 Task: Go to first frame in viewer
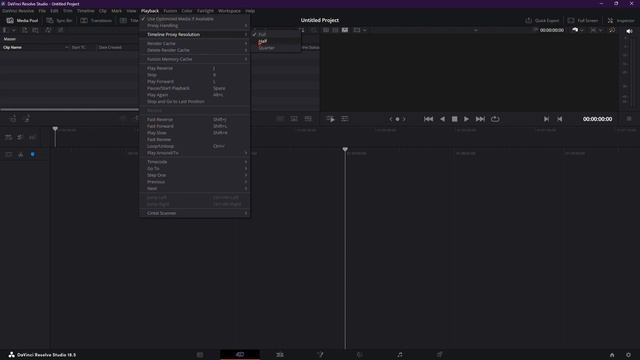tap(428, 119)
